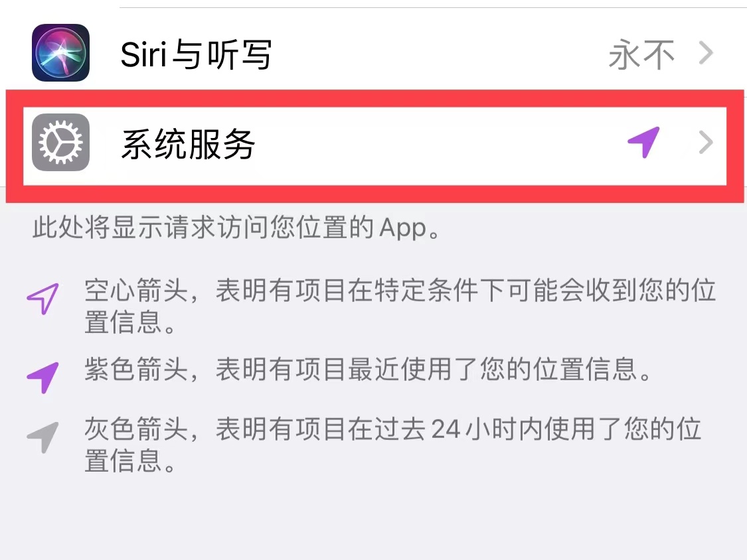The image size is (747, 560).
Task: Change the 永不 setting for Siri
Action: (641, 54)
